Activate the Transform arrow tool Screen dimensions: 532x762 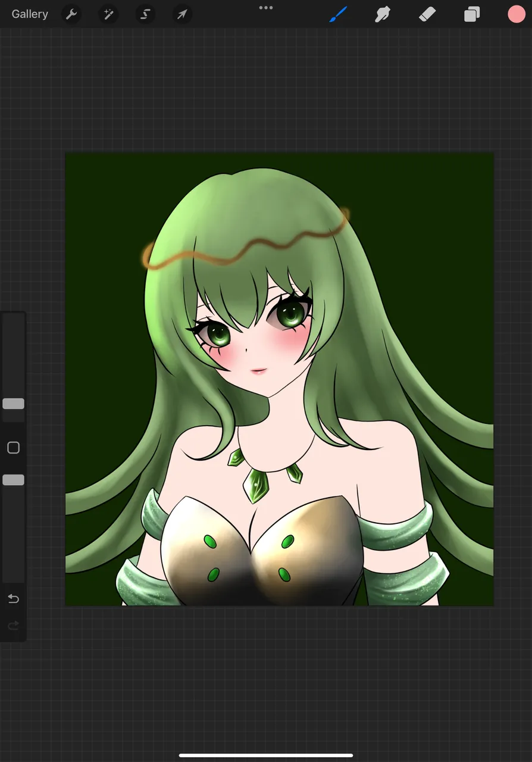(x=182, y=14)
